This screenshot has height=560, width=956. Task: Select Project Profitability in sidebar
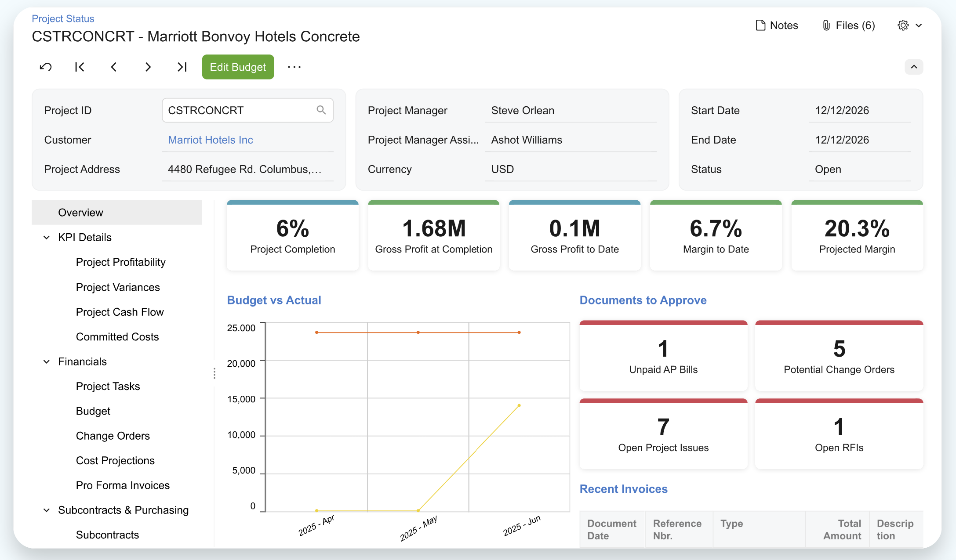[x=120, y=262]
